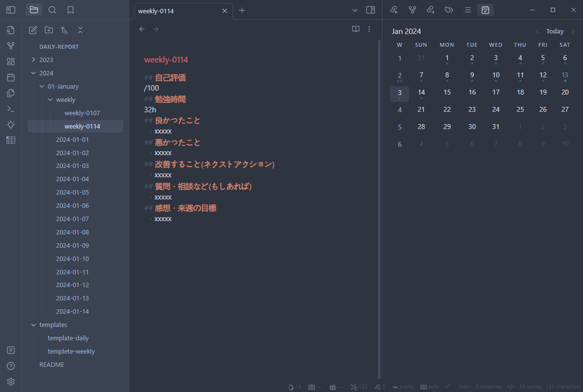Navigate back in note history
This screenshot has height=392, width=583.
141,29
